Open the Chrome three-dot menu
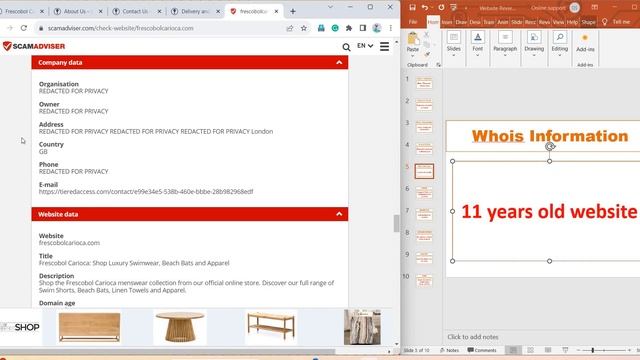 point(391,28)
